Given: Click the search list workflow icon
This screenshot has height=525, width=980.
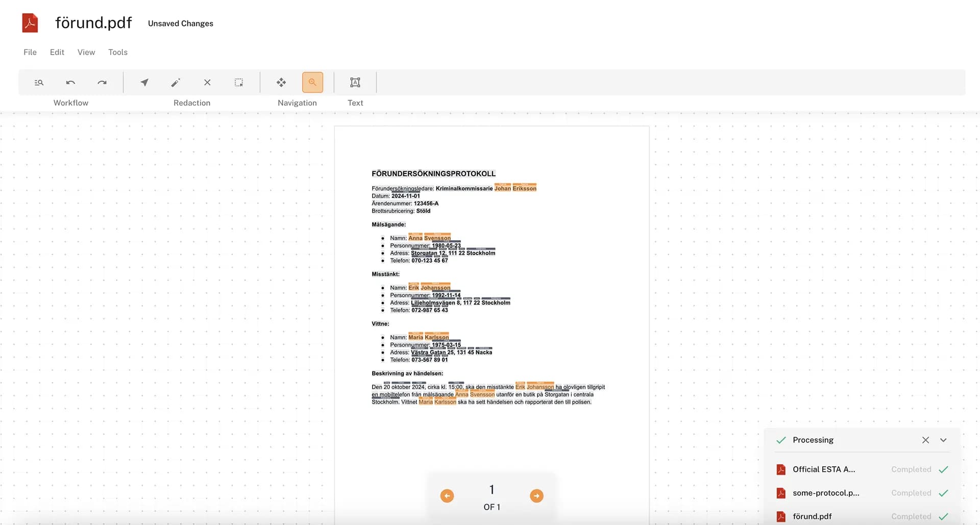Looking at the screenshot, I should [39, 83].
